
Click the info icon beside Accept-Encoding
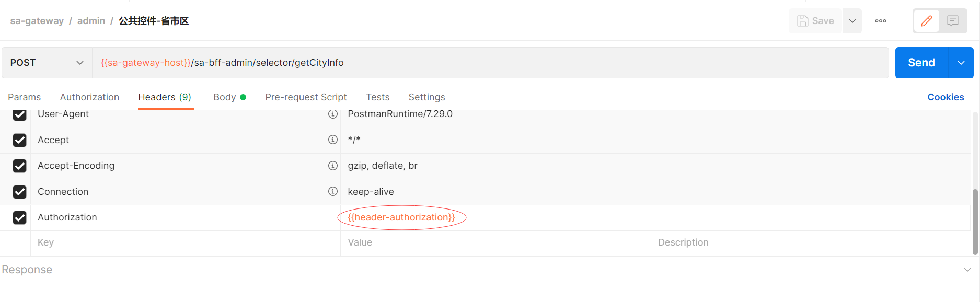pyautogui.click(x=333, y=166)
